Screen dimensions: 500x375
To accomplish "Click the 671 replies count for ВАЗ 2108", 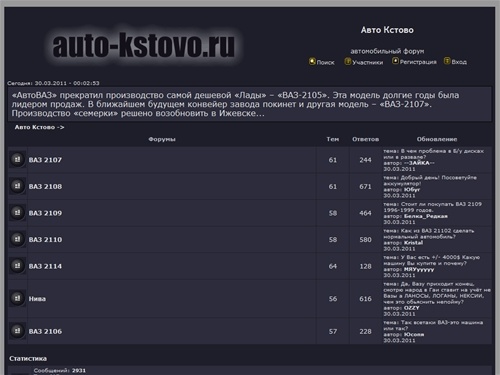I will [366, 187].
